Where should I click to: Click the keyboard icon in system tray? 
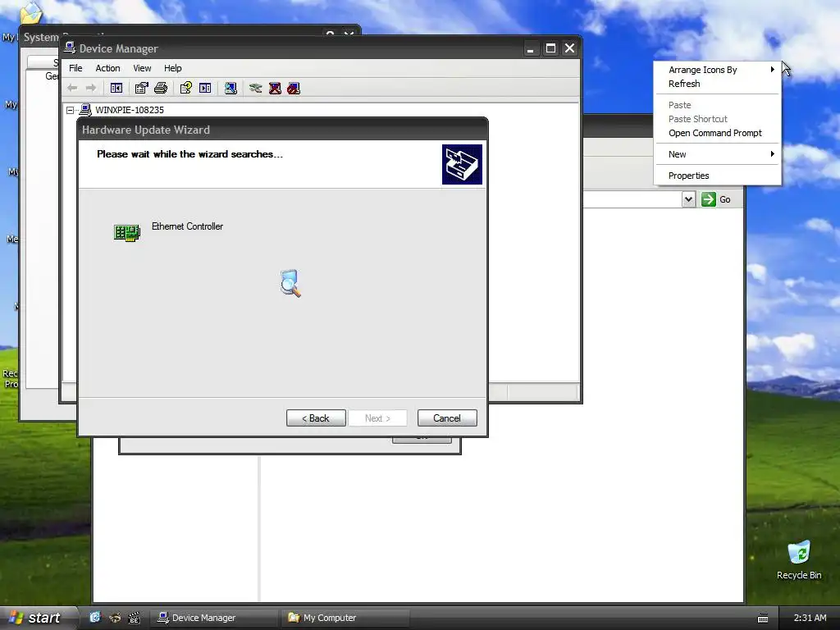click(x=763, y=619)
